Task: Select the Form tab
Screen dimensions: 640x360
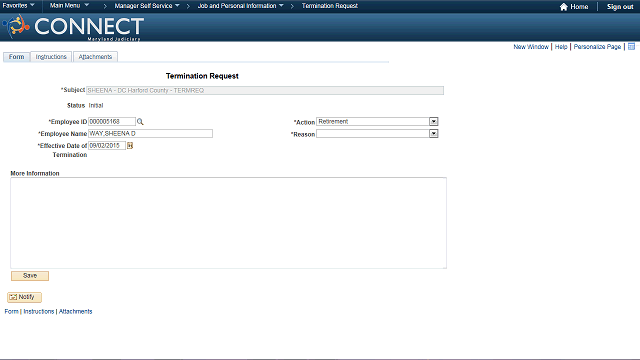Action: tap(16, 57)
